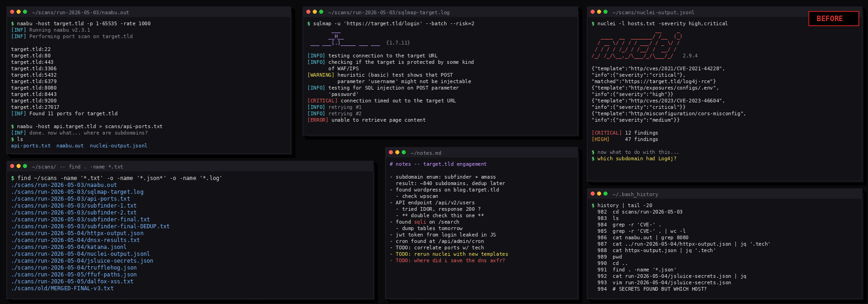Close the notes.md window
Viewport: 868px width, 304px height.
pyautogui.click(x=391, y=152)
